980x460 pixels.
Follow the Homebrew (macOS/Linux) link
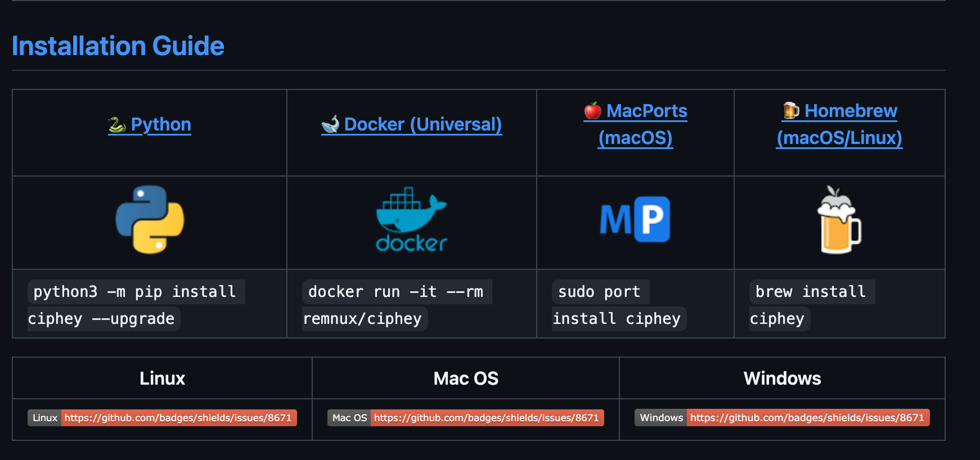click(x=851, y=111)
